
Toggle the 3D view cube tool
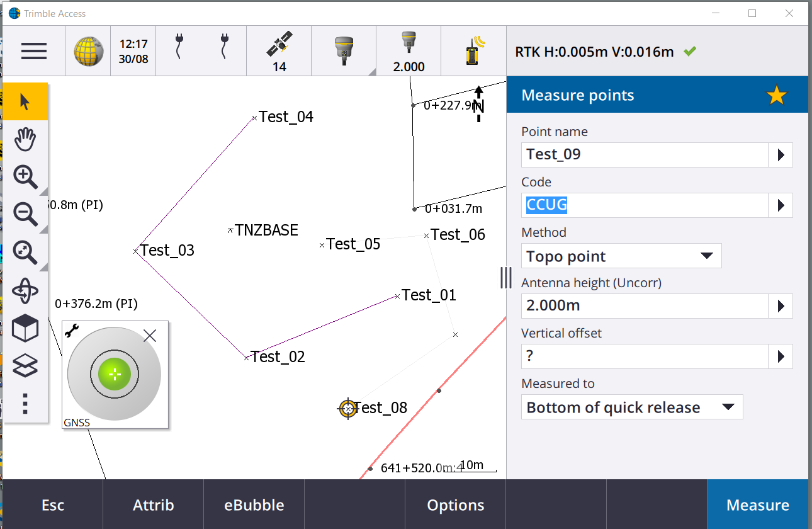(x=25, y=328)
